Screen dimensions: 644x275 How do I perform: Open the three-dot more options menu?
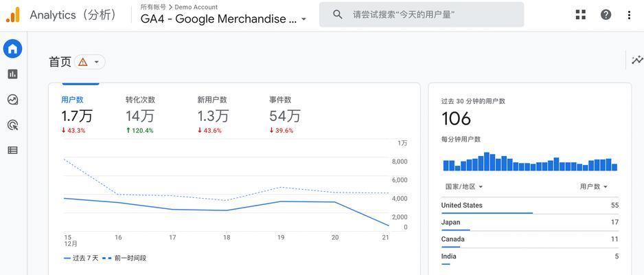click(x=629, y=15)
